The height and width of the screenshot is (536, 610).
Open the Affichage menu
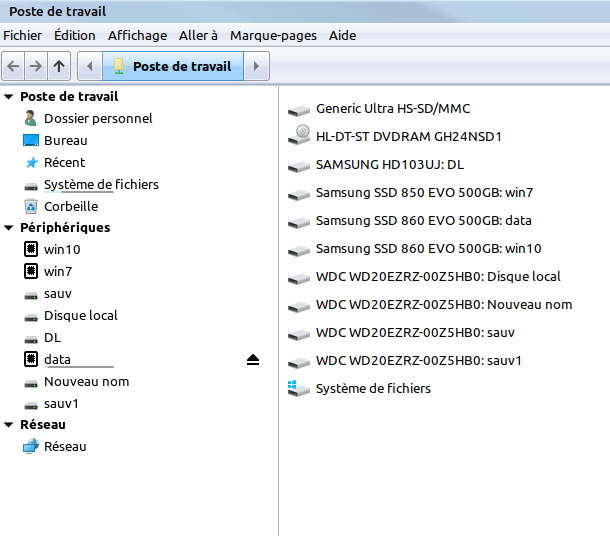pos(137,35)
